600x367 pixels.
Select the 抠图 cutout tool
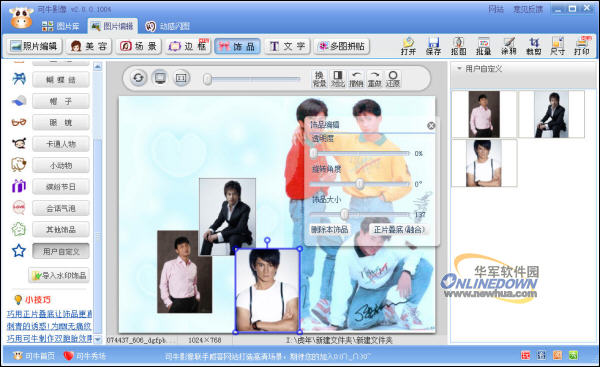[458, 46]
